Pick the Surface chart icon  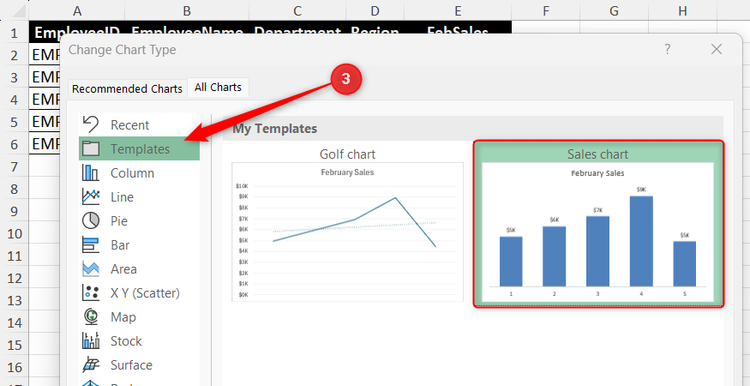(90, 365)
